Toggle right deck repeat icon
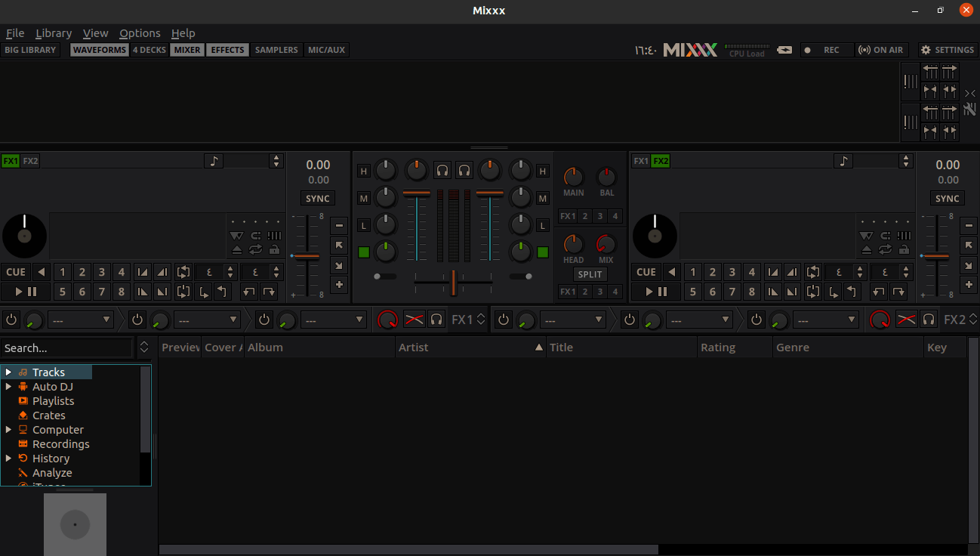980x556 pixels. pos(886,249)
